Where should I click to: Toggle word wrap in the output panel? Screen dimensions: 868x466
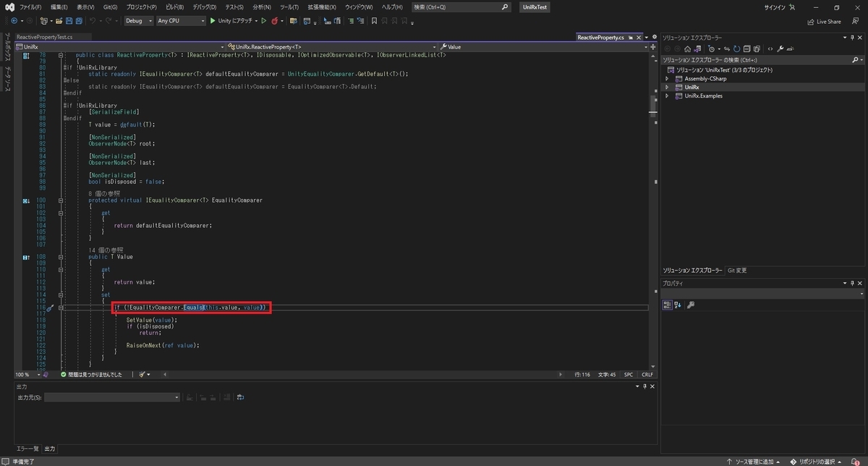coord(240,397)
